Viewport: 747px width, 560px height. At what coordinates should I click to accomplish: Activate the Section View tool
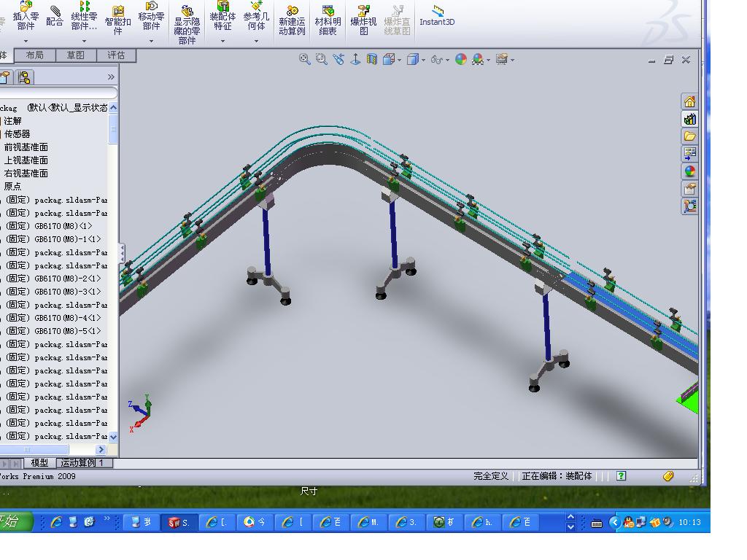click(x=372, y=60)
